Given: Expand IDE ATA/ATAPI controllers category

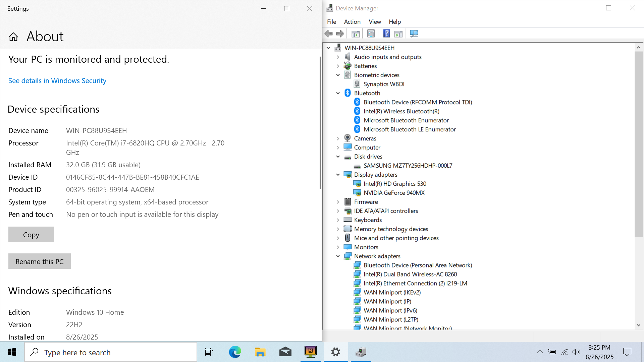Looking at the screenshot, I should tap(338, 211).
